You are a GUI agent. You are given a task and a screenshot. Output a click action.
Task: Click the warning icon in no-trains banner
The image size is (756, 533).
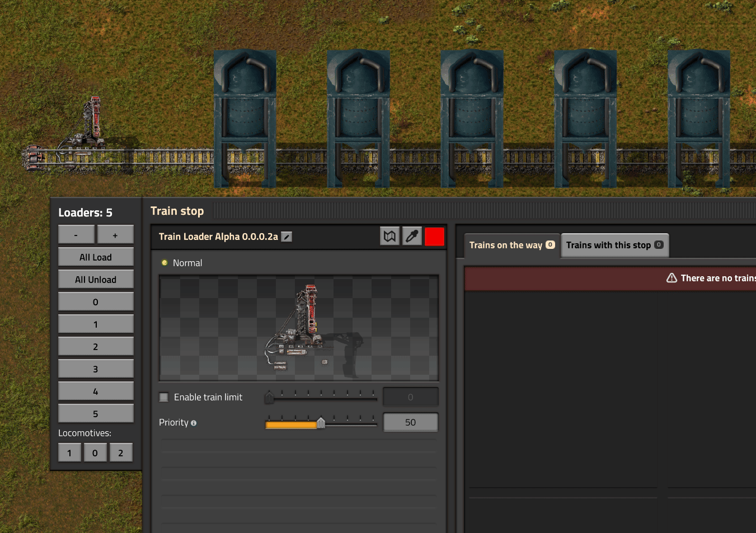672,278
